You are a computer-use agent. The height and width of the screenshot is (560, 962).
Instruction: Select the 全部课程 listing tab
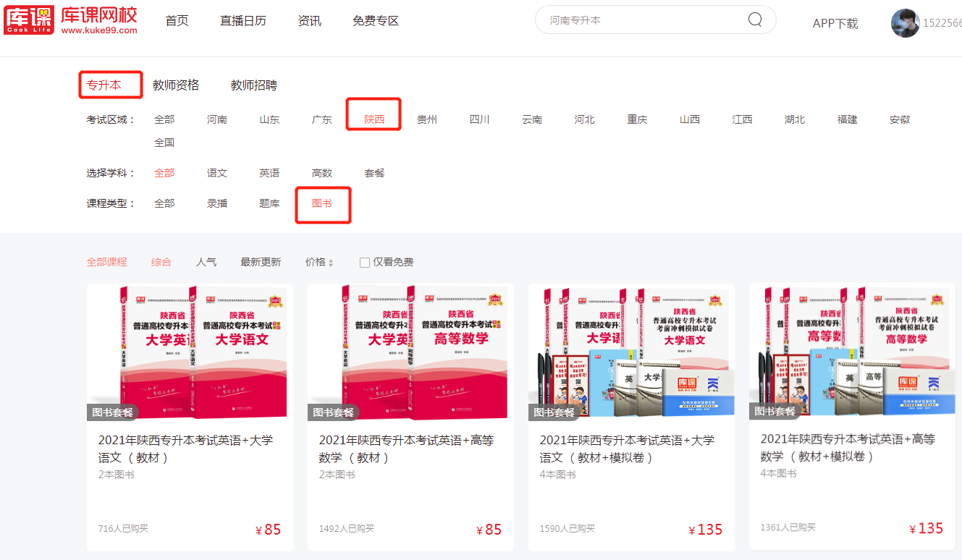point(106,262)
